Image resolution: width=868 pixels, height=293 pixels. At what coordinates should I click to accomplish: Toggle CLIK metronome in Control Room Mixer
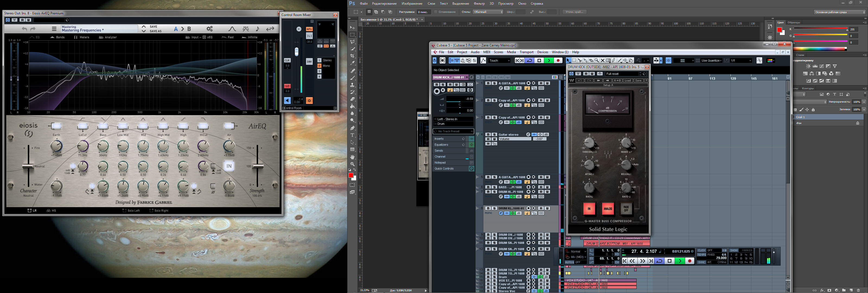coord(288,60)
